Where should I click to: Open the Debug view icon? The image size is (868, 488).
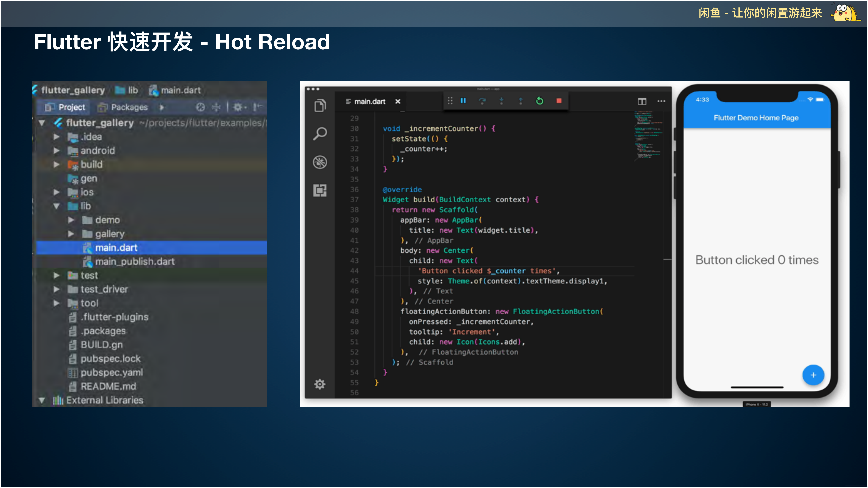tap(320, 162)
